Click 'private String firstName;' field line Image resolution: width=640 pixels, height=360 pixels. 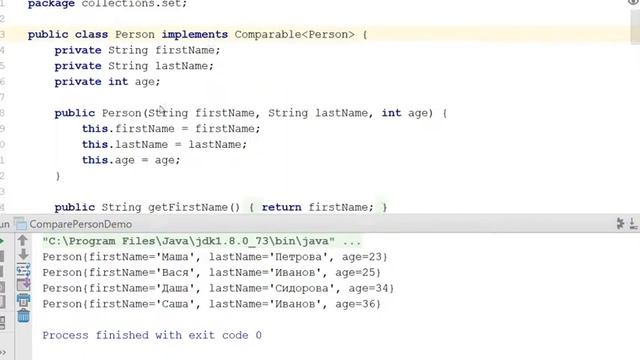coord(137,50)
